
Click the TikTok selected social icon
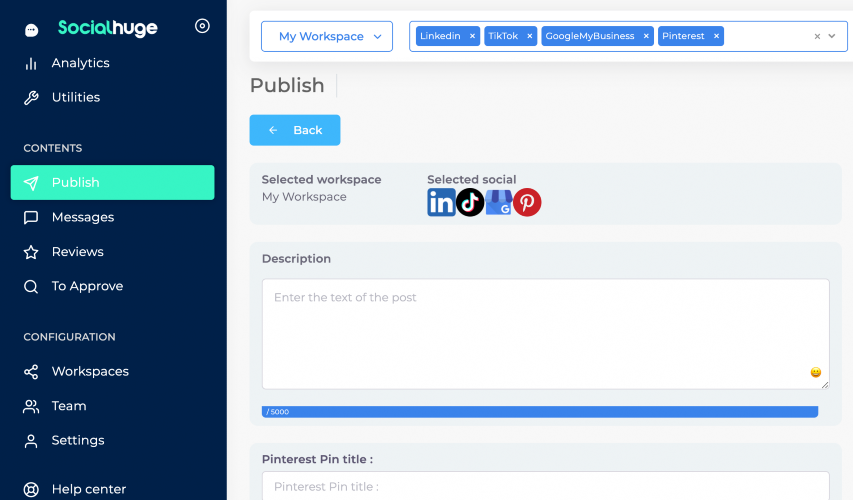click(470, 202)
